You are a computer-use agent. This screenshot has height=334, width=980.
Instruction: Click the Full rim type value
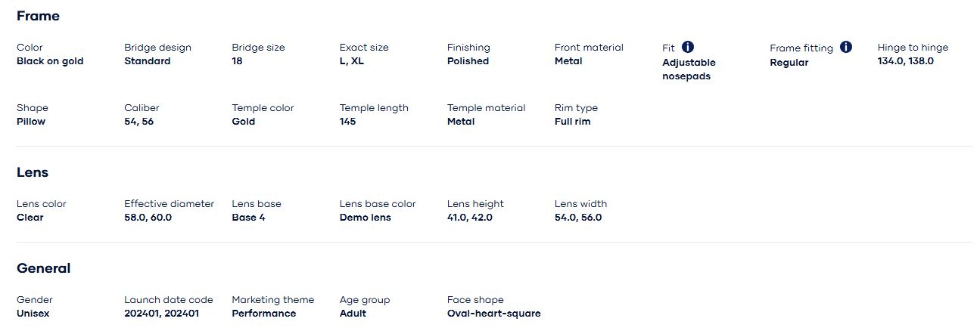(572, 122)
